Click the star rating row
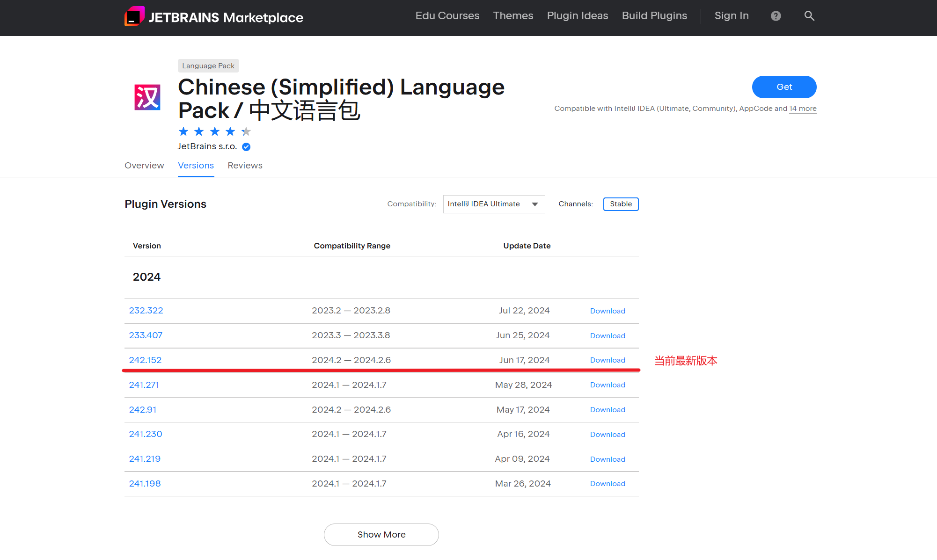 [214, 131]
